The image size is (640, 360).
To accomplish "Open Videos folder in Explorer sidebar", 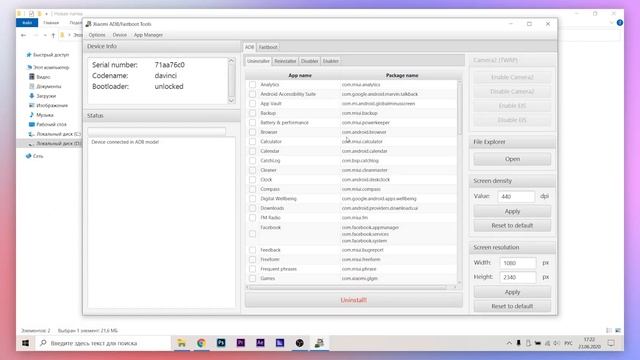I will point(40,77).
